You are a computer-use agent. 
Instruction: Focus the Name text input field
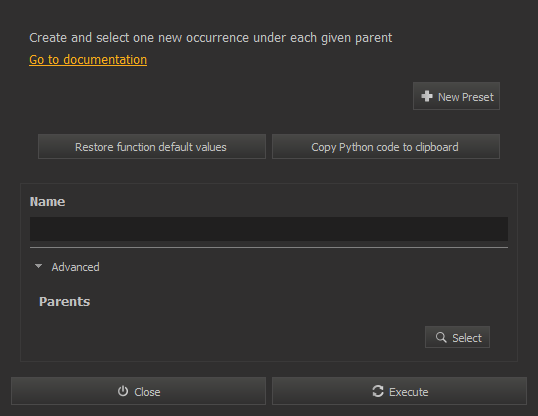pyautogui.click(x=269, y=229)
